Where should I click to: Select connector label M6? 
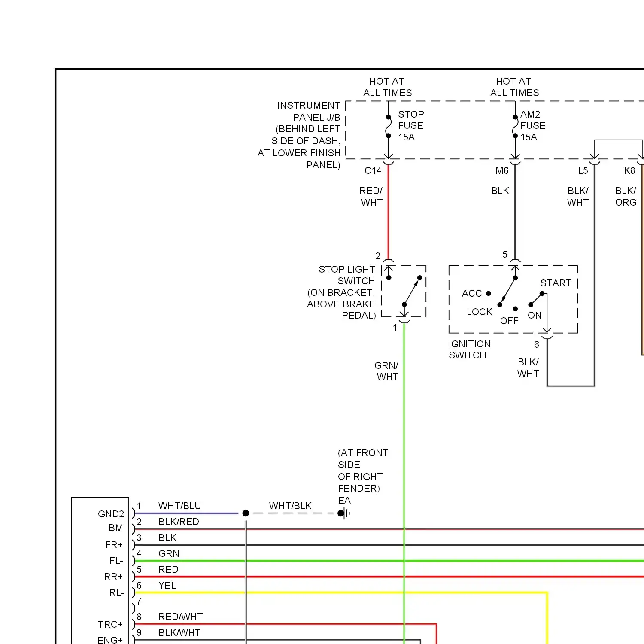[502, 171]
